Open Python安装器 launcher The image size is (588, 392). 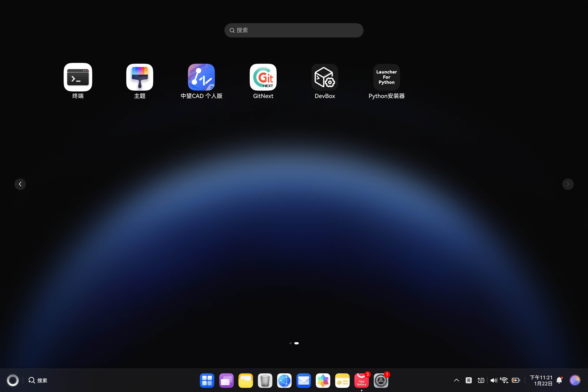pyautogui.click(x=386, y=77)
